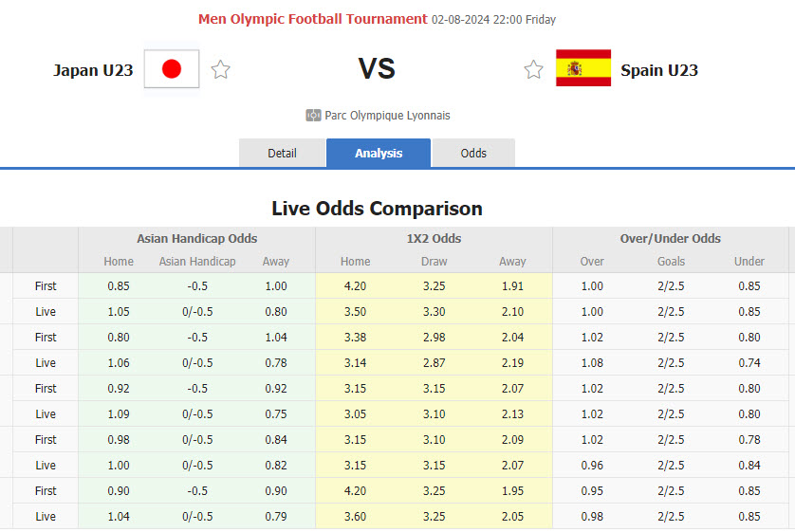Click the Spain U23 team name

[659, 70]
